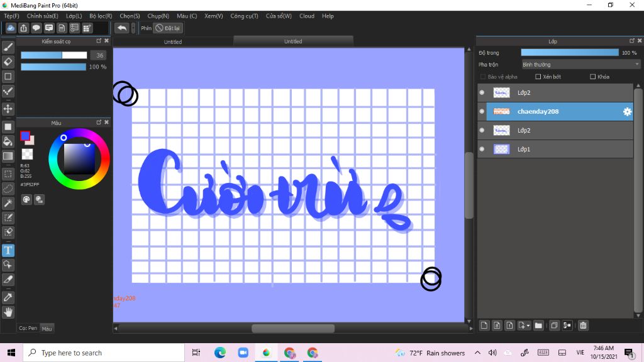Viewport: 644px width, 362px height.
Task: Click the foreground blue color swatch
Action: (25, 136)
